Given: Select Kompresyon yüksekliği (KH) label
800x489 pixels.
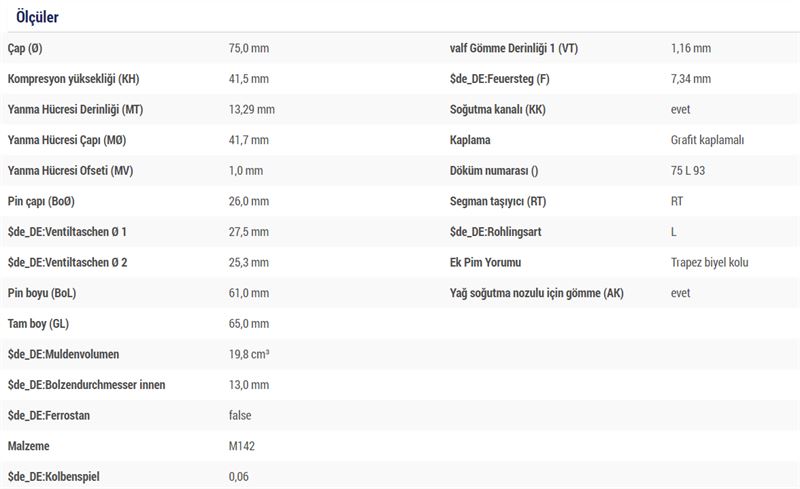Looking at the screenshot, I should pos(73,79).
